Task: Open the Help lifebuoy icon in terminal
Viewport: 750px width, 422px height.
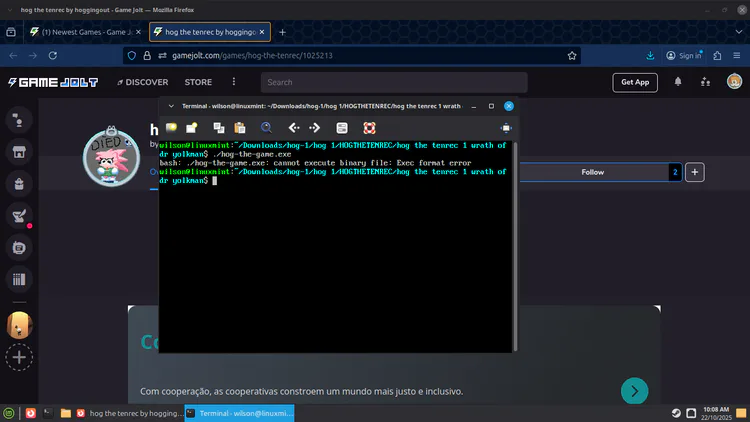Action: [369, 128]
